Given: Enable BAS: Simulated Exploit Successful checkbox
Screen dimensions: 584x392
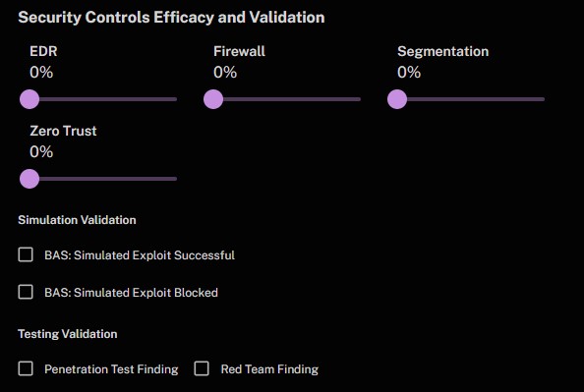Looking at the screenshot, I should click(26, 255).
